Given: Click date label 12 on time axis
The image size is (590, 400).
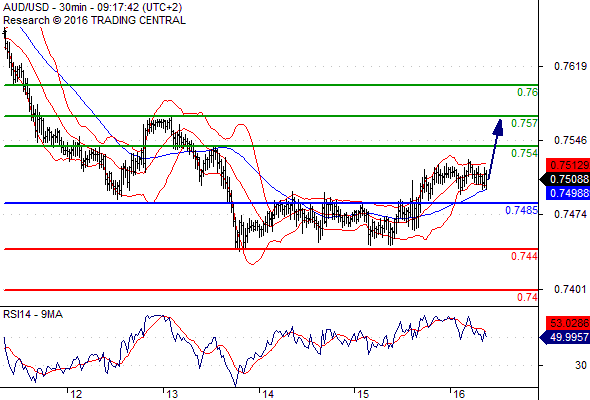Looking at the screenshot, I should pyautogui.click(x=76, y=394).
